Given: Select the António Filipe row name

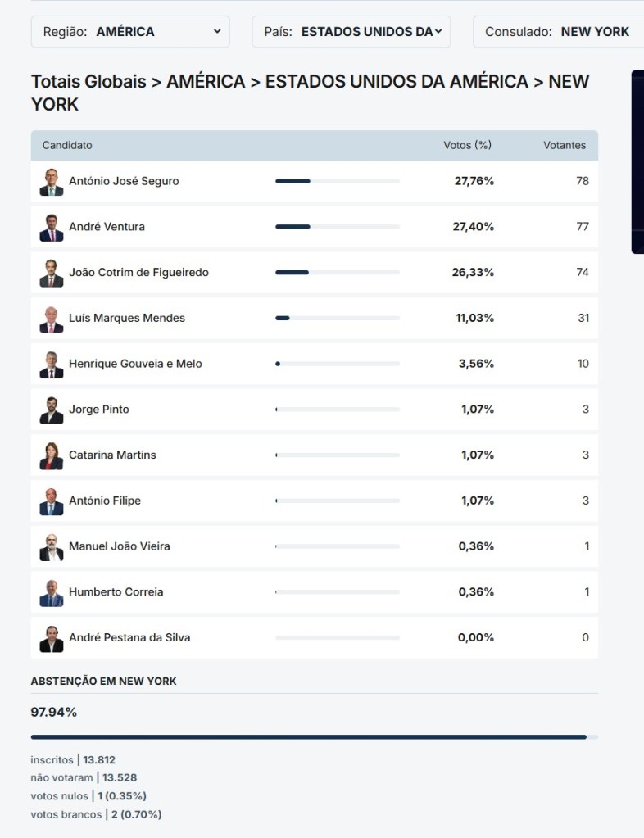Looking at the screenshot, I should (x=105, y=501).
